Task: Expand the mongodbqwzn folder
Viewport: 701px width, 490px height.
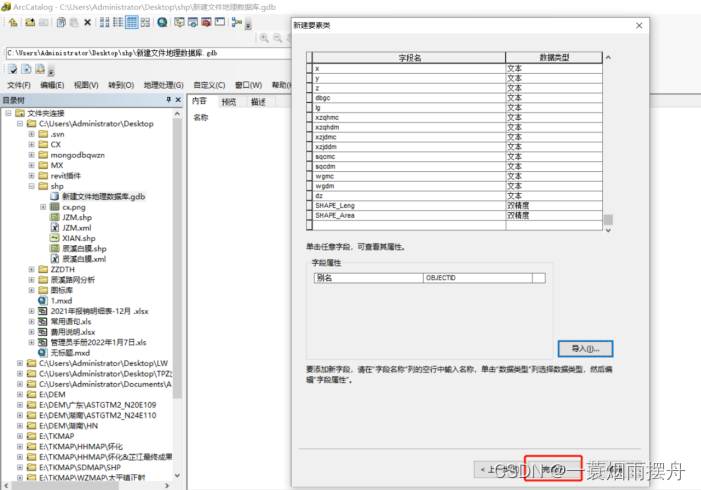Action: tap(31, 155)
